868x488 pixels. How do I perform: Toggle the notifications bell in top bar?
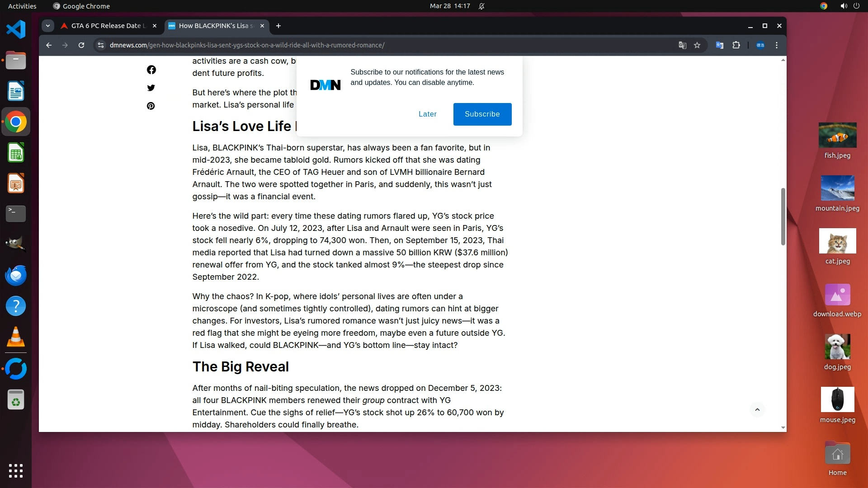click(481, 6)
